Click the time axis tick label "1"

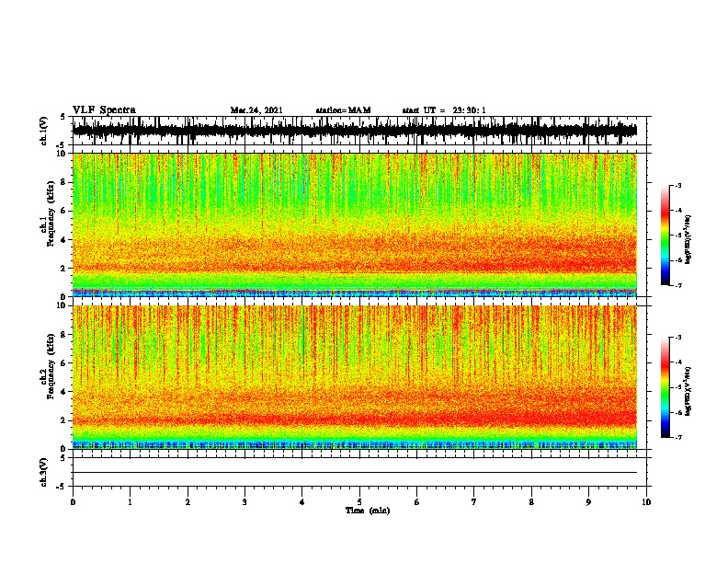tap(130, 502)
